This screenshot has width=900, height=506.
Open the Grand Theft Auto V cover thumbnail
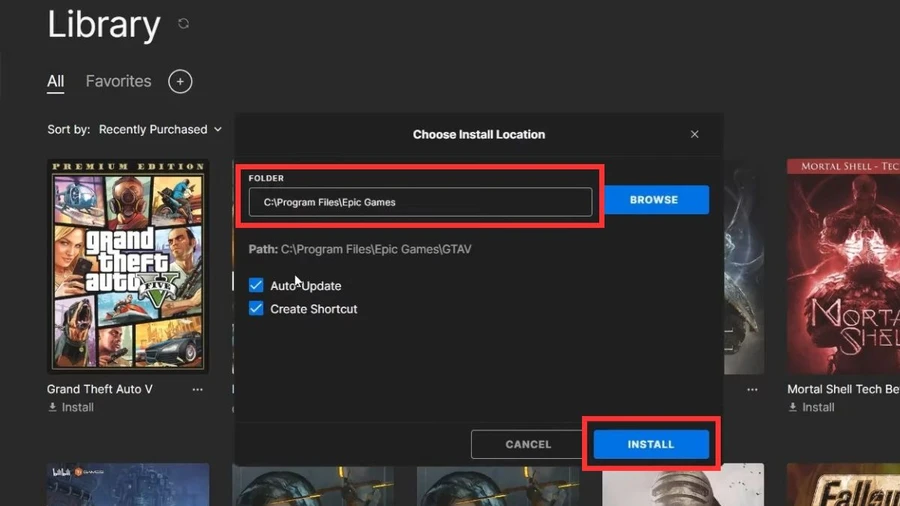click(x=128, y=266)
